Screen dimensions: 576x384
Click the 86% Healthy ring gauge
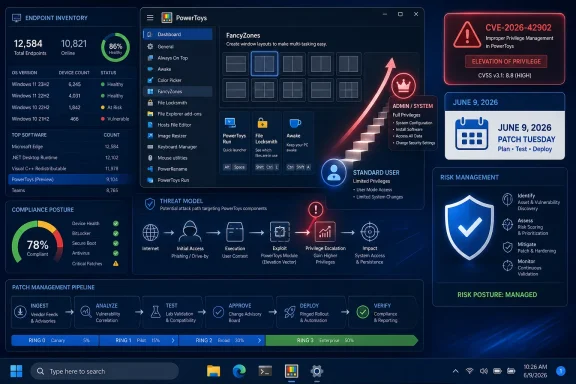click(x=115, y=47)
